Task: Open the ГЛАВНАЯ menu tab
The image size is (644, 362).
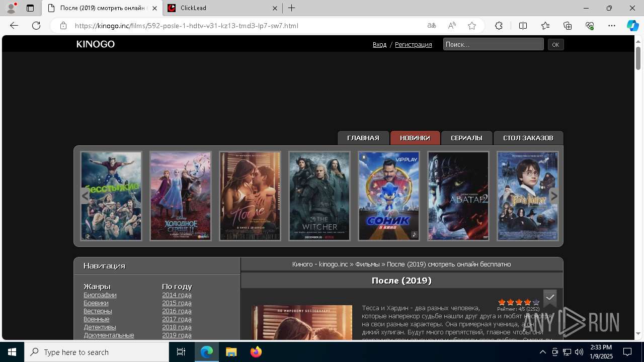Action: pyautogui.click(x=363, y=138)
